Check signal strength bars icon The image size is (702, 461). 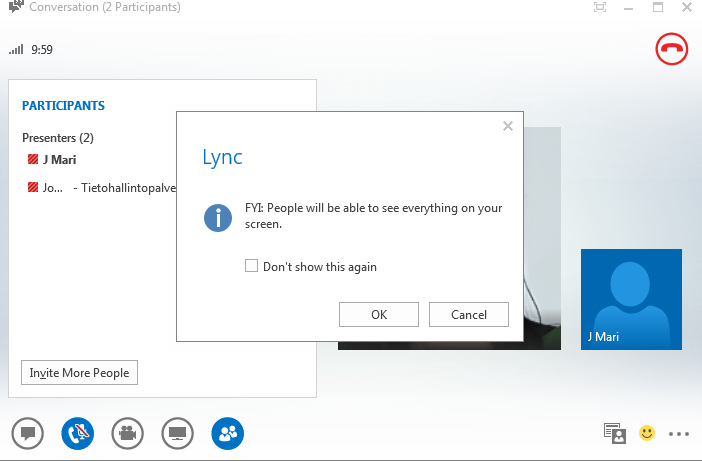pos(16,49)
